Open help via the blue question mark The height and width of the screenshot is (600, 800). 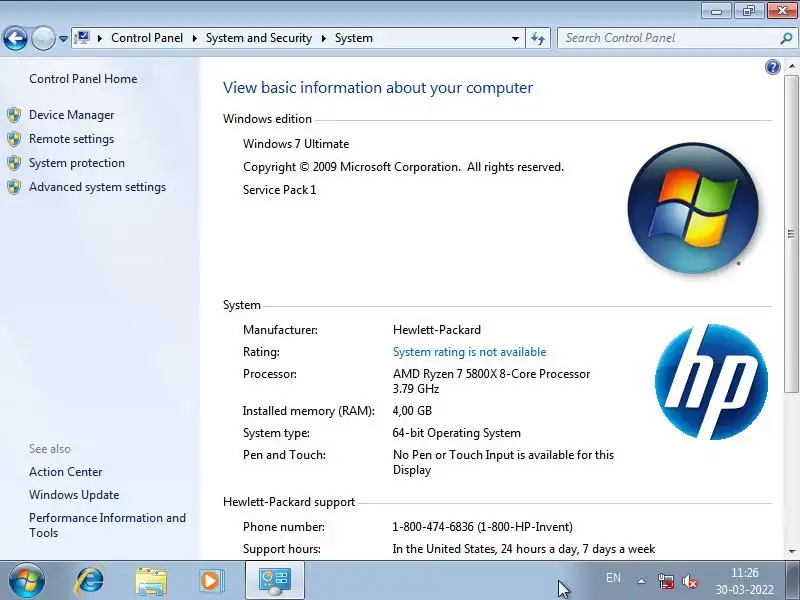(772, 67)
